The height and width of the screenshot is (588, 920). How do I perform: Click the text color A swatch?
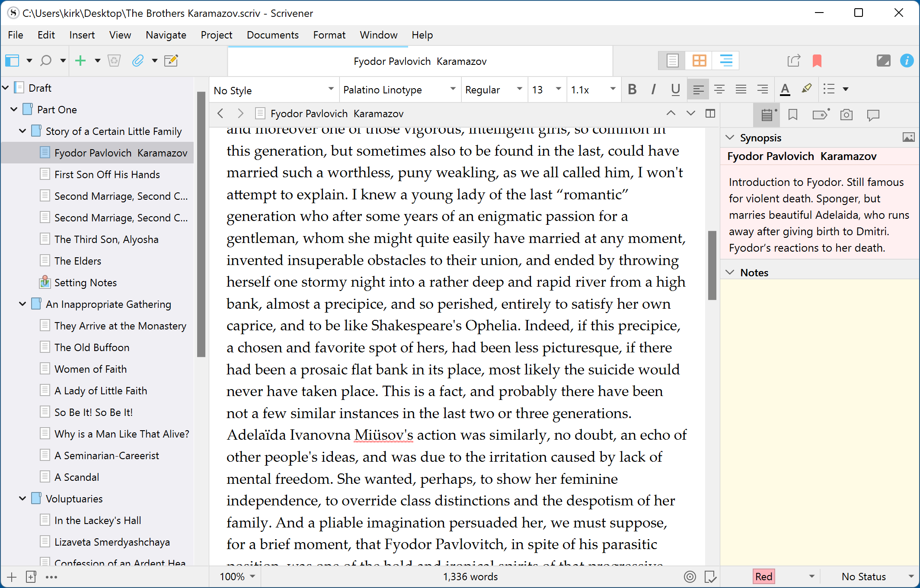click(x=785, y=89)
